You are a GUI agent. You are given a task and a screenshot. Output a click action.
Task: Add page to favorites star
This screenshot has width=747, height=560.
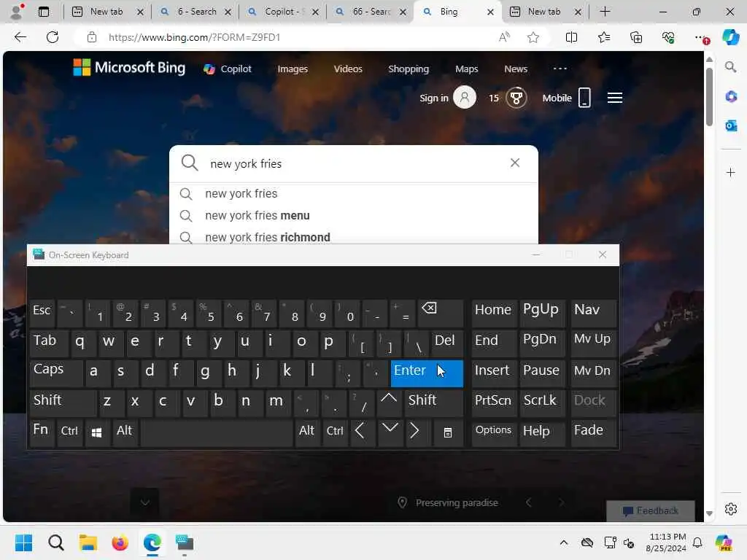(533, 37)
